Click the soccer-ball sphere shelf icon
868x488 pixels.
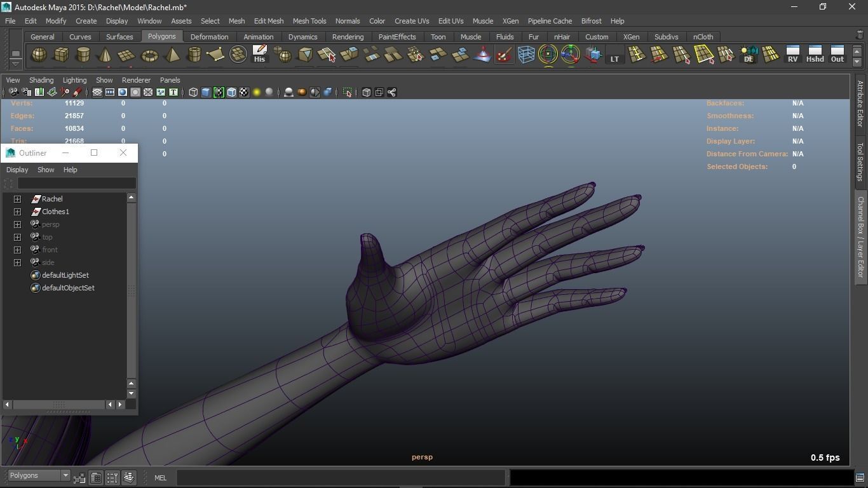click(x=238, y=55)
